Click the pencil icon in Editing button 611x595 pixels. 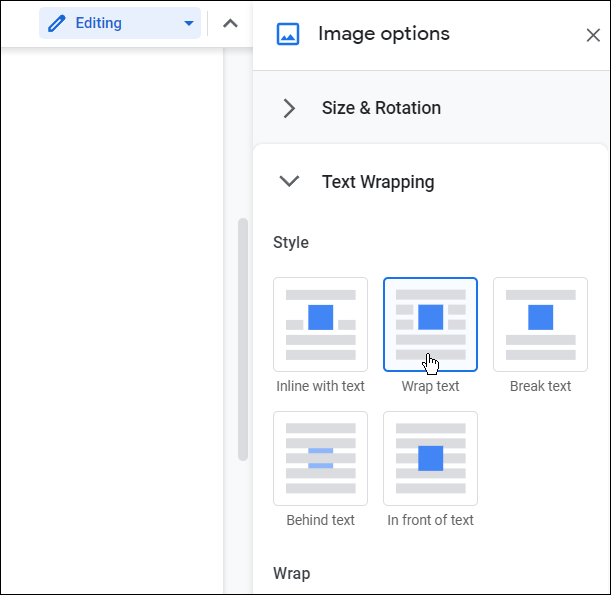[x=57, y=23]
